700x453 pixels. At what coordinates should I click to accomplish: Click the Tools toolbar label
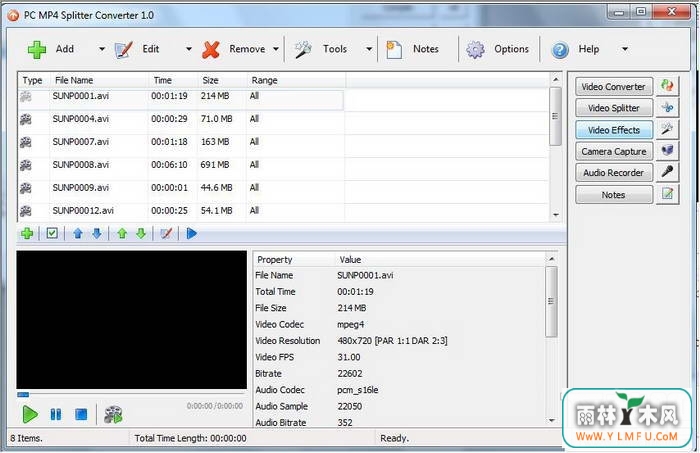pyautogui.click(x=335, y=49)
